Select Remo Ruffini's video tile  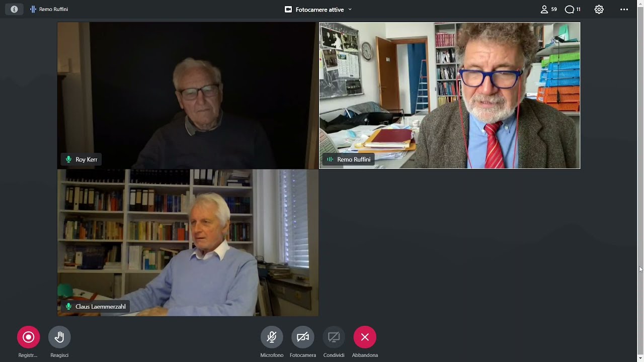click(450, 96)
